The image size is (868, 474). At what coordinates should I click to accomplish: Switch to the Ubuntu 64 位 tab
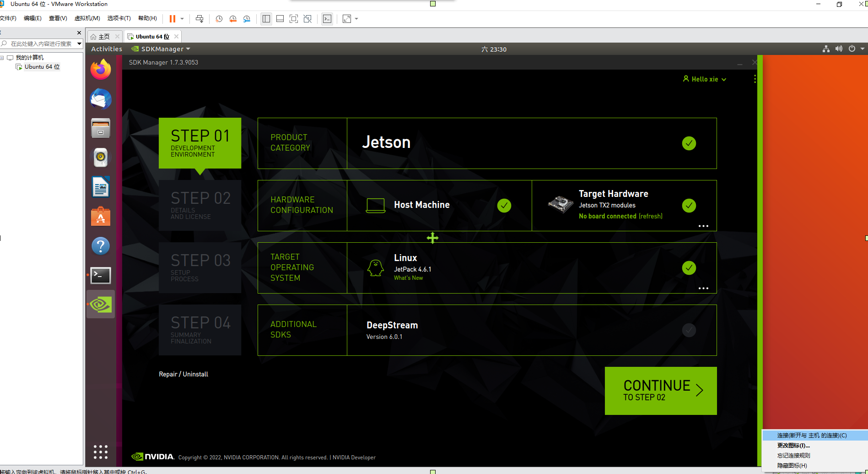click(151, 36)
